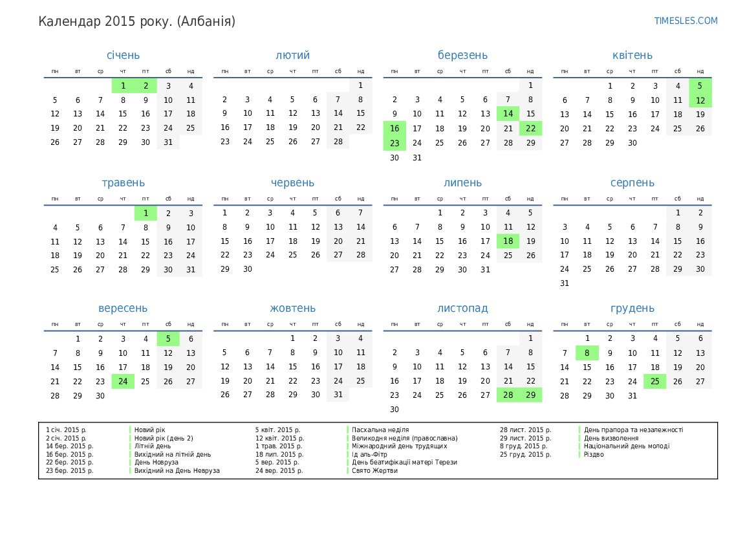
Task: Click highlighted day 24 in вересень
Action: pyautogui.click(x=123, y=382)
